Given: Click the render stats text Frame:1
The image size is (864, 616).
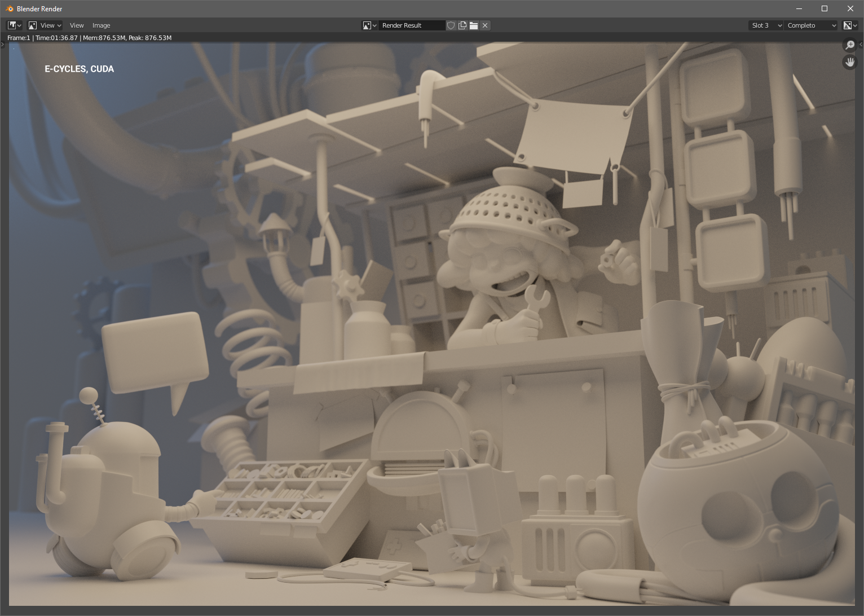Looking at the screenshot, I should point(19,38).
